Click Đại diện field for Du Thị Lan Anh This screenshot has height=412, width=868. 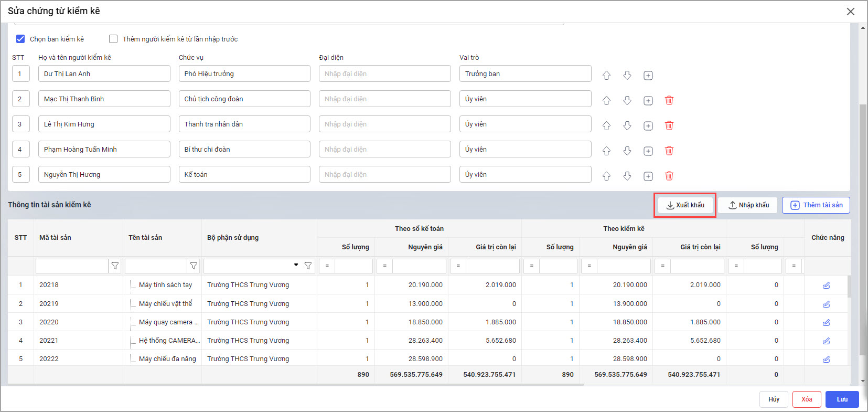click(384, 74)
